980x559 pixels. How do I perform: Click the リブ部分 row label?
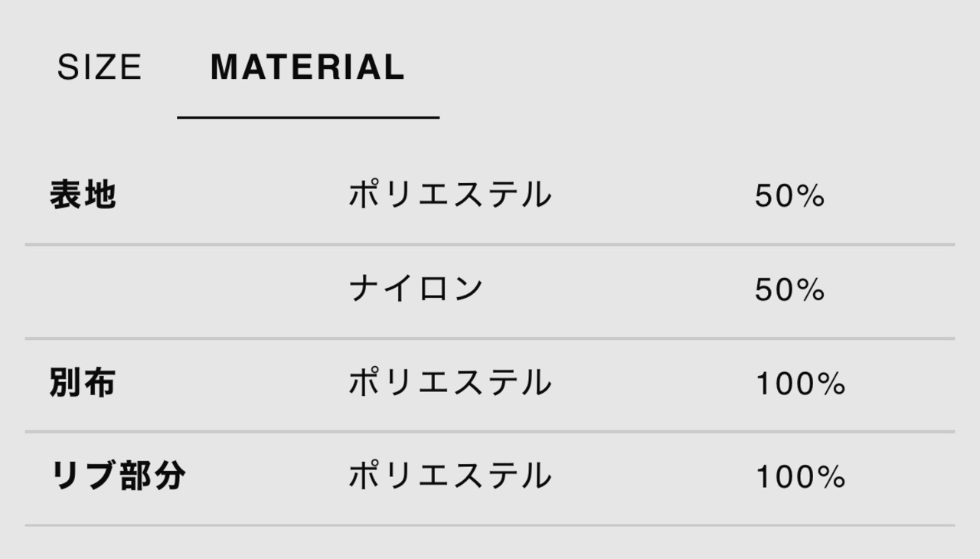tap(117, 476)
